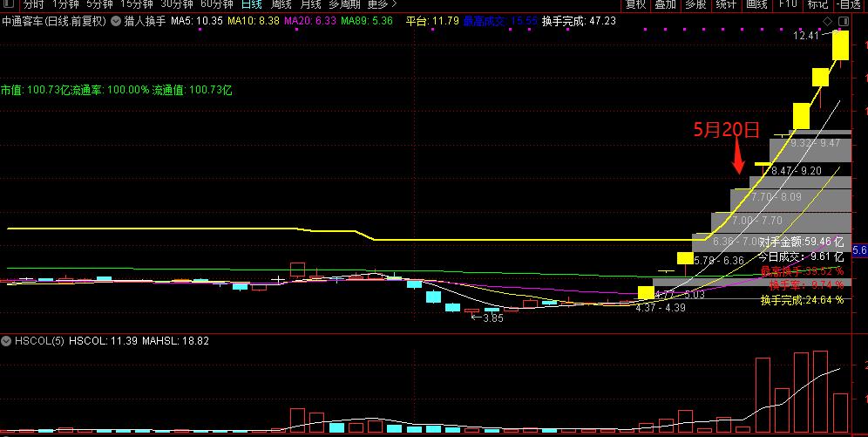Switch to 60分钟 timeframe tab
This screenshot has width=868, height=437.
(216, 4)
